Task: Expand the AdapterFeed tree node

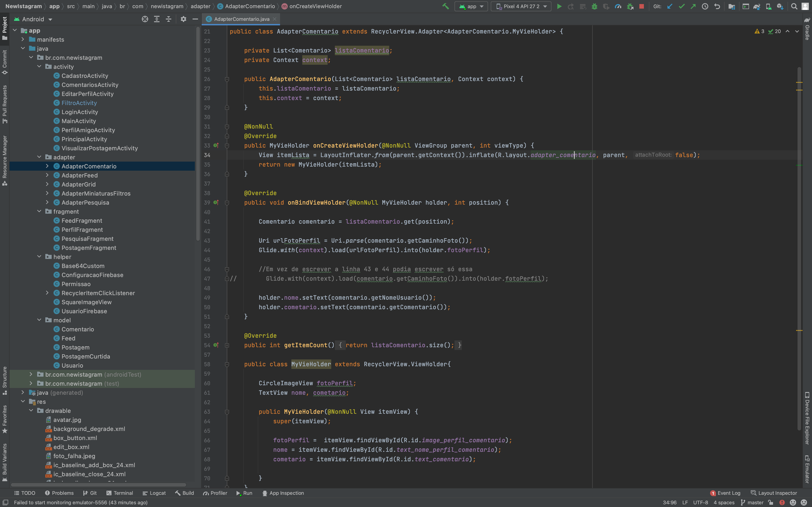Action: tap(47, 175)
